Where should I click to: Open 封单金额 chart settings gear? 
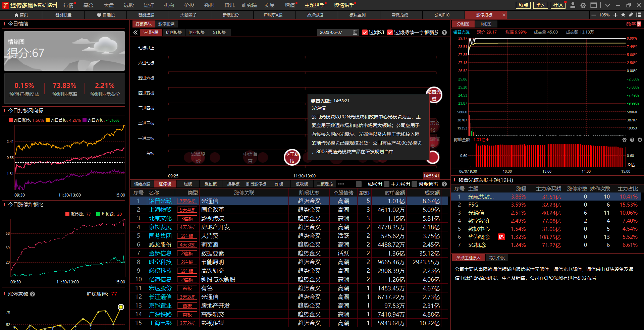(624, 140)
